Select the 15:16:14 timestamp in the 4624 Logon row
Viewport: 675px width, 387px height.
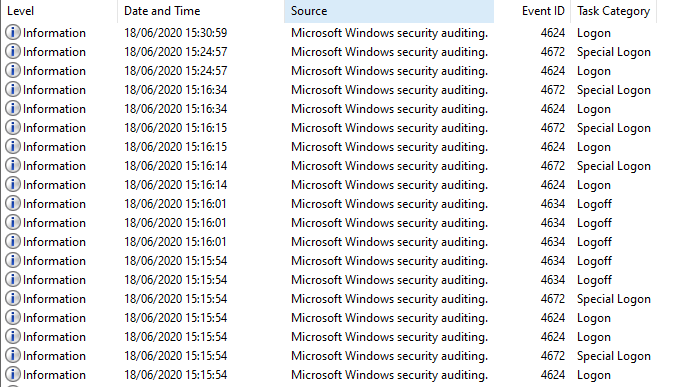pos(176,185)
